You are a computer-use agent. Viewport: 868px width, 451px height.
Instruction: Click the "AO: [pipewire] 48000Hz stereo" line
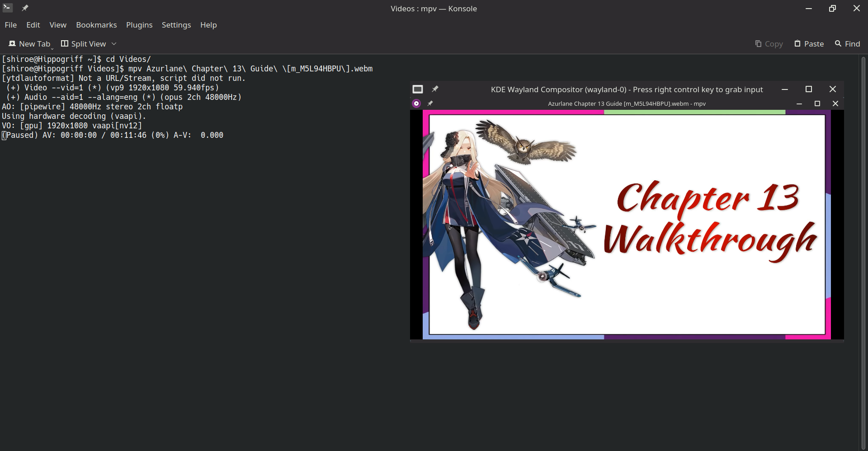(92, 107)
